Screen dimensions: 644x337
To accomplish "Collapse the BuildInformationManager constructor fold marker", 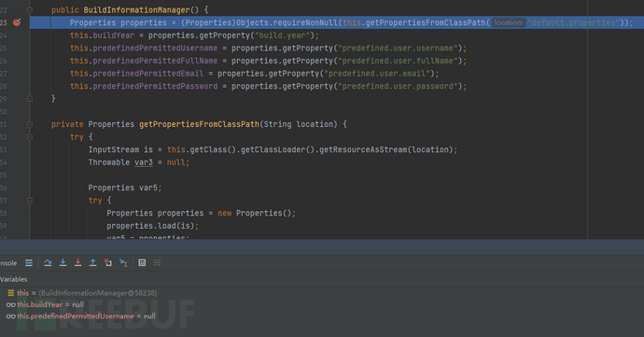I will tap(30, 10).
